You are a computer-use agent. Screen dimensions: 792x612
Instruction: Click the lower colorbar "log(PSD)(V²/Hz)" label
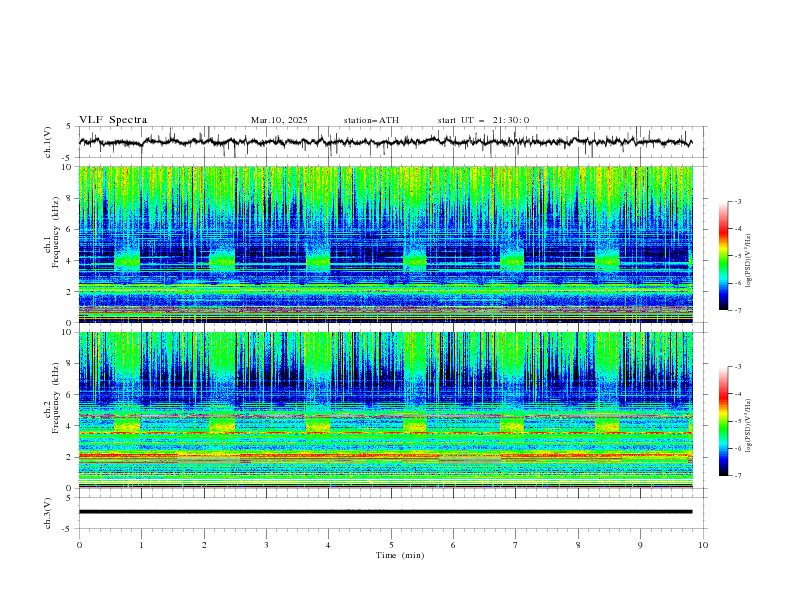pos(748,426)
